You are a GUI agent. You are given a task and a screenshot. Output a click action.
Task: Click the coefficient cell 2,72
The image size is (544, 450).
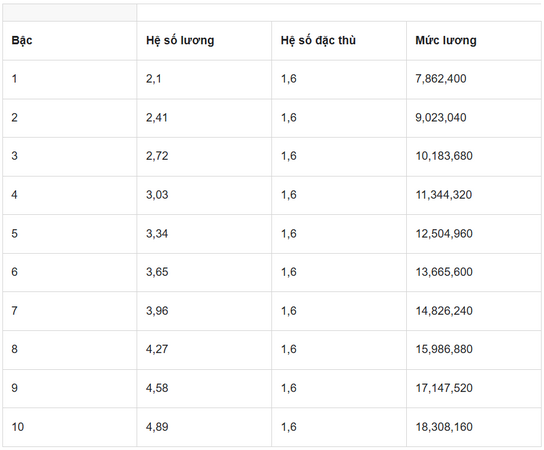click(204, 157)
